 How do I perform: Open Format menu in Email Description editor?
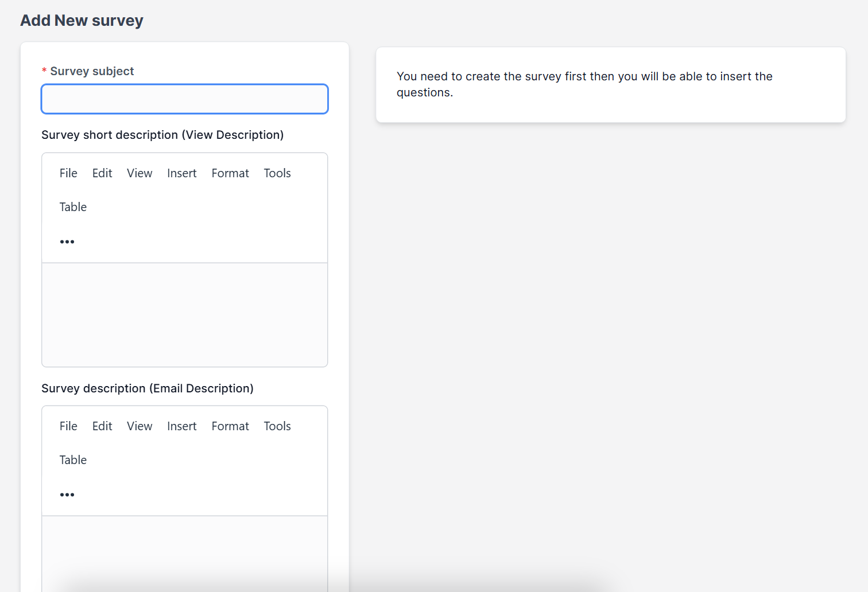tap(230, 426)
